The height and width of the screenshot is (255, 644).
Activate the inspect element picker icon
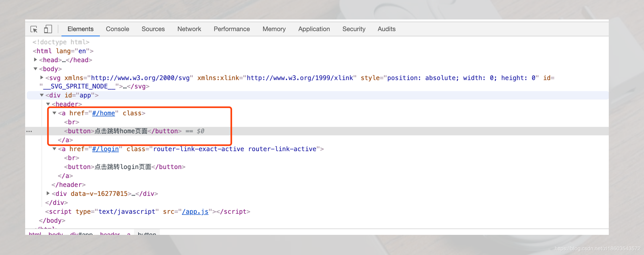click(x=34, y=29)
